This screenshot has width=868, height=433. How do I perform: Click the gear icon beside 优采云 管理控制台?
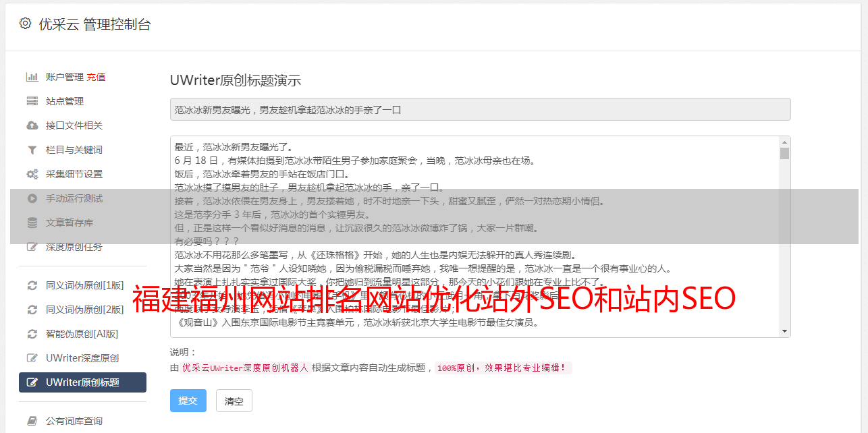pos(25,24)
